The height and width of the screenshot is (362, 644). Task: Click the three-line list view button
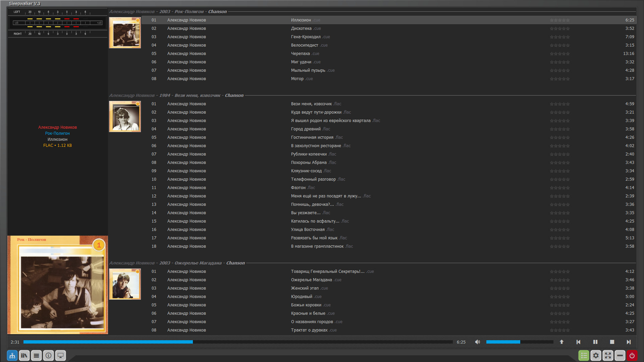[36, 356]
